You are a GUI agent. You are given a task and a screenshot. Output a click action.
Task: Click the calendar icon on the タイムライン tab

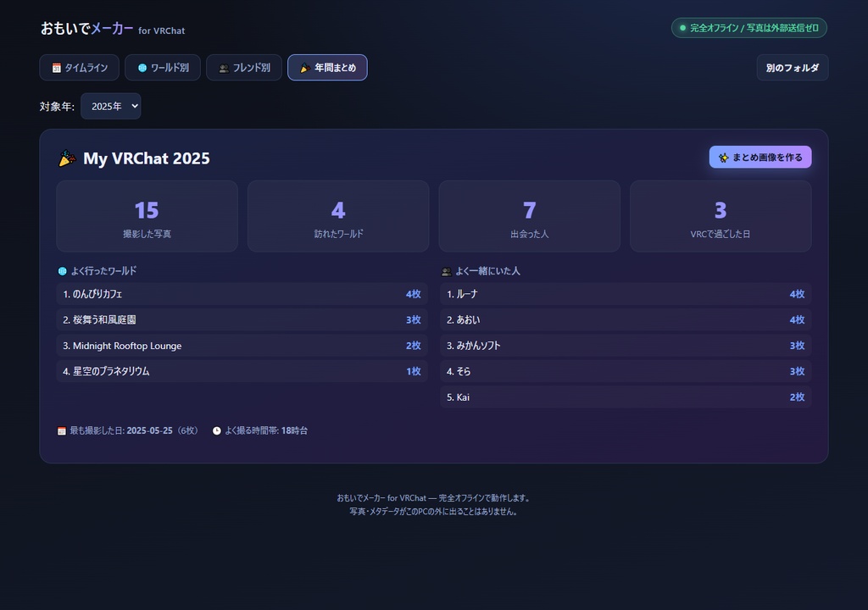coord(57,68)
